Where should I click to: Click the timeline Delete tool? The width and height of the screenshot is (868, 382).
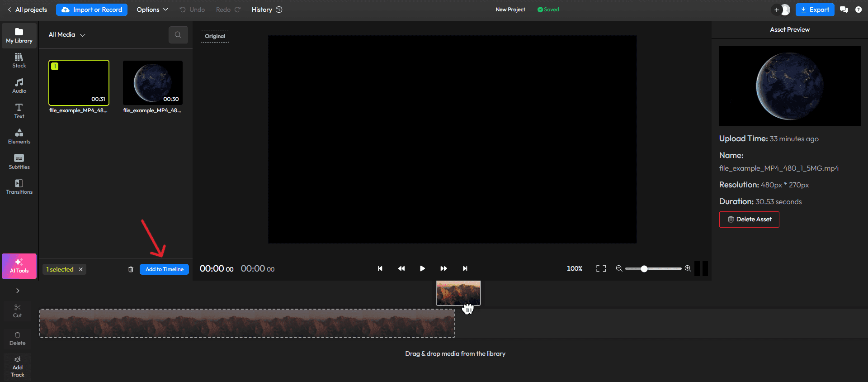[17, 339]
